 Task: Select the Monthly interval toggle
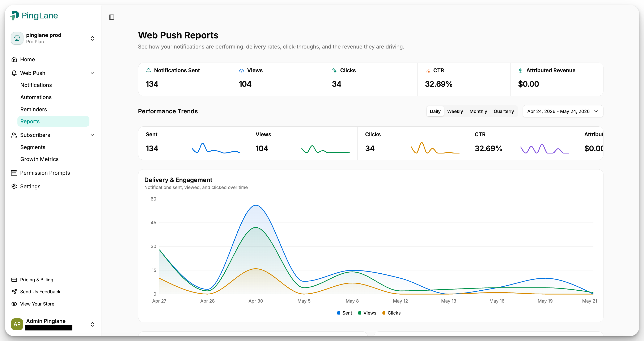(x=478, y=111)
